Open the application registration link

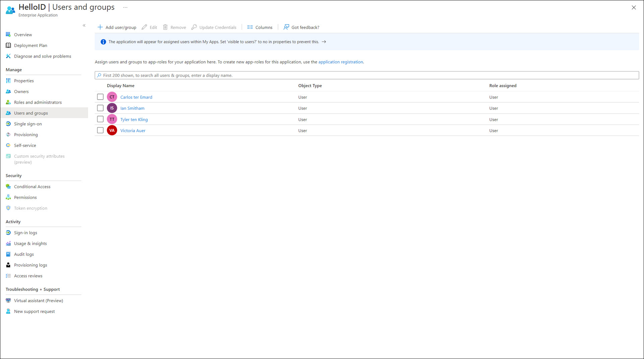(340, 62)
